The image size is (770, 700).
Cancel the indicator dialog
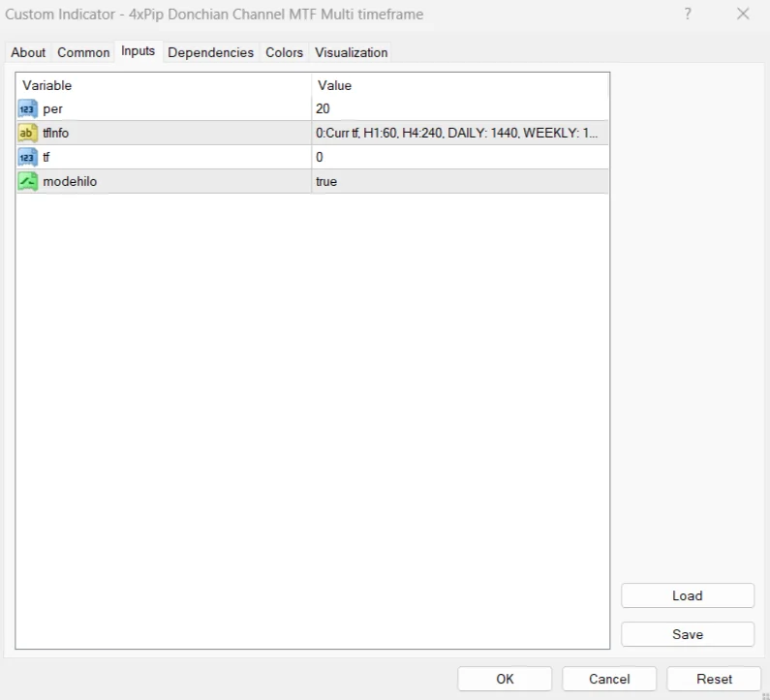click(x=609, y=679)
